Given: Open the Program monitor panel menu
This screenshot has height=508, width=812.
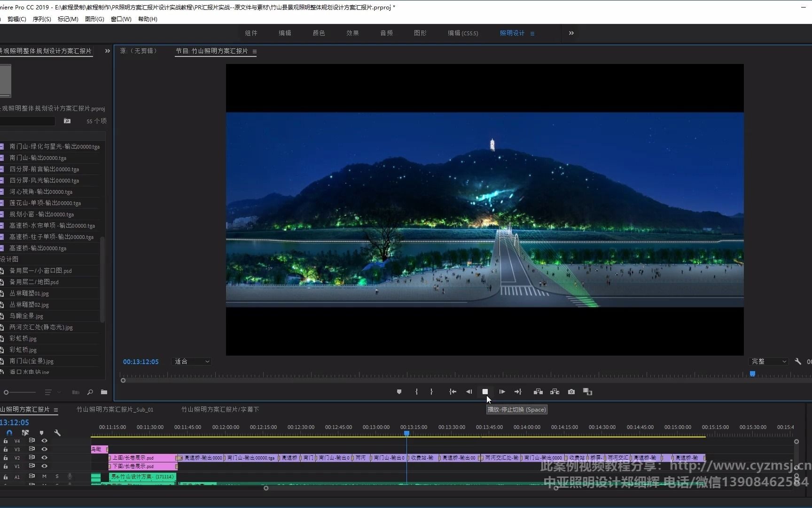Looking at the screenshot, I should pos(255,51).
